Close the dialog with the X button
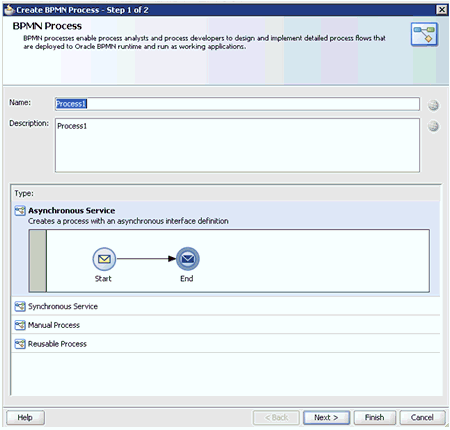Viewport: 450px width, 430px height. (x=442, y=10)
